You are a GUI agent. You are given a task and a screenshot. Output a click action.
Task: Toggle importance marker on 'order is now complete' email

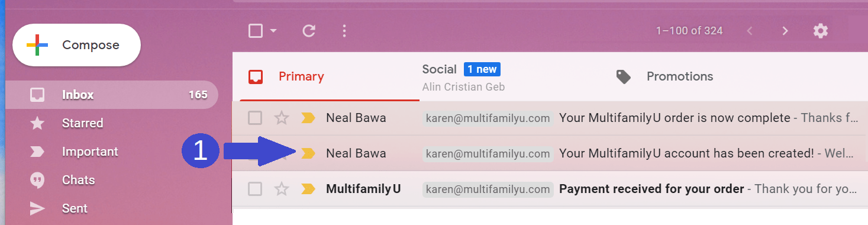click(308, 118)
